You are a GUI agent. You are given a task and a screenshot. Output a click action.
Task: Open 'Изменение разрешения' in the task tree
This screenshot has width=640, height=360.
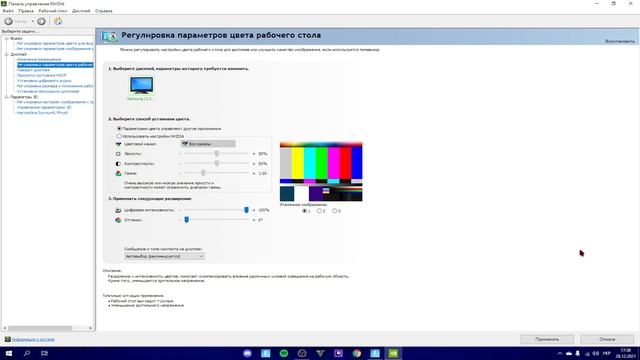tap(39, 60)
